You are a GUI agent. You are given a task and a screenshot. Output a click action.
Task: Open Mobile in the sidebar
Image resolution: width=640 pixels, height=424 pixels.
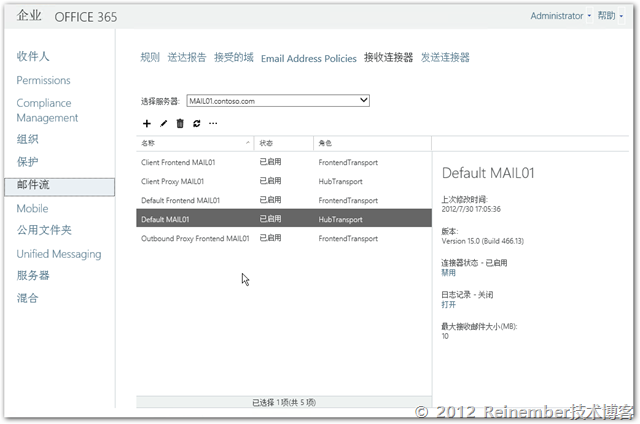tap(32, 209)
